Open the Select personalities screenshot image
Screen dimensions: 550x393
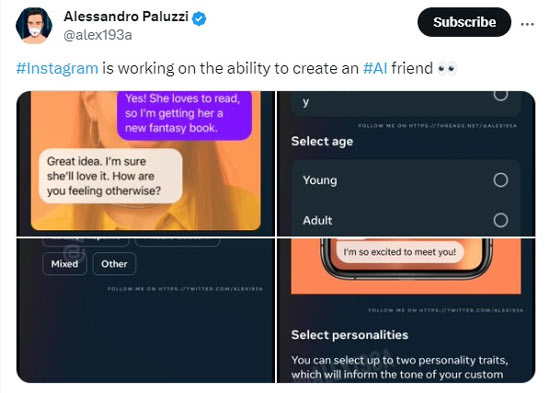tap(406, 311)
